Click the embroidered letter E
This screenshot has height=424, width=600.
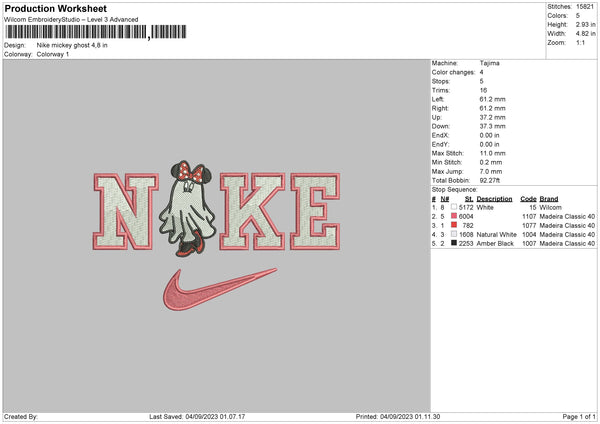pyautogui.click(x=315, y=211)
